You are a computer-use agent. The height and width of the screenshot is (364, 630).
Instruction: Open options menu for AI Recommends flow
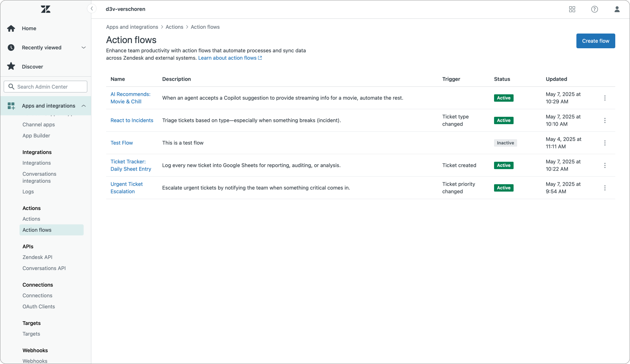coord(605,98)
